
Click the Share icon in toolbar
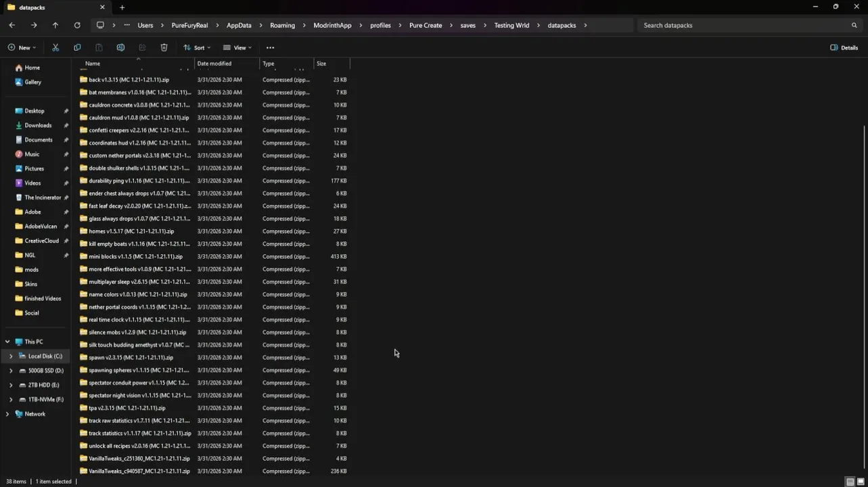142,47
